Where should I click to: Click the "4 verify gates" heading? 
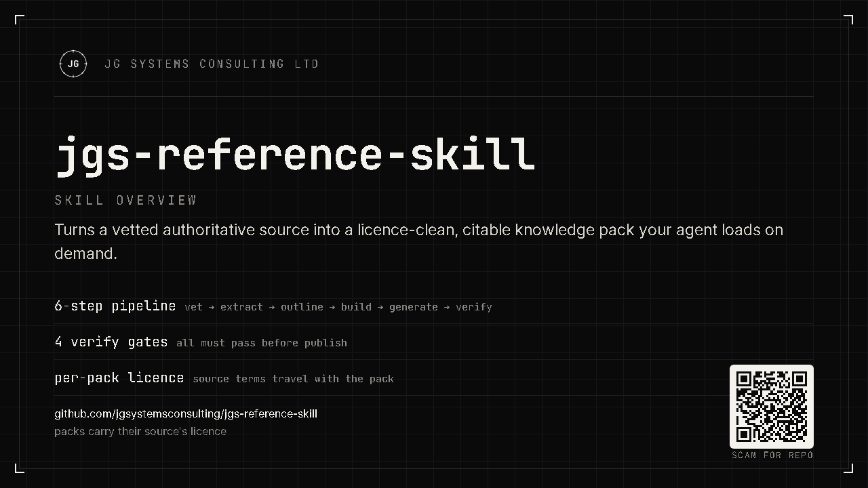click(x=111, y=342)
